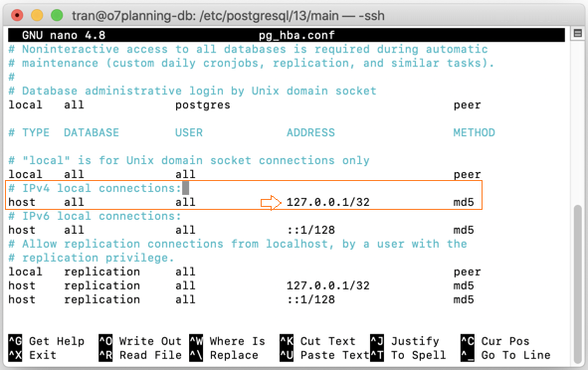Select the ^K Cut Text shortcut

pyautogui.click(x=317, y=341)
